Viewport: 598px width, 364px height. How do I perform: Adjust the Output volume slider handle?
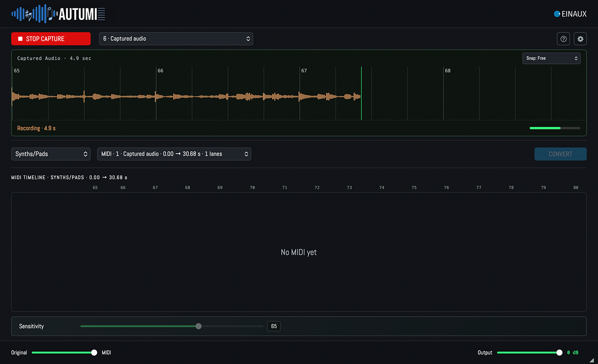(x=559, y=352)
